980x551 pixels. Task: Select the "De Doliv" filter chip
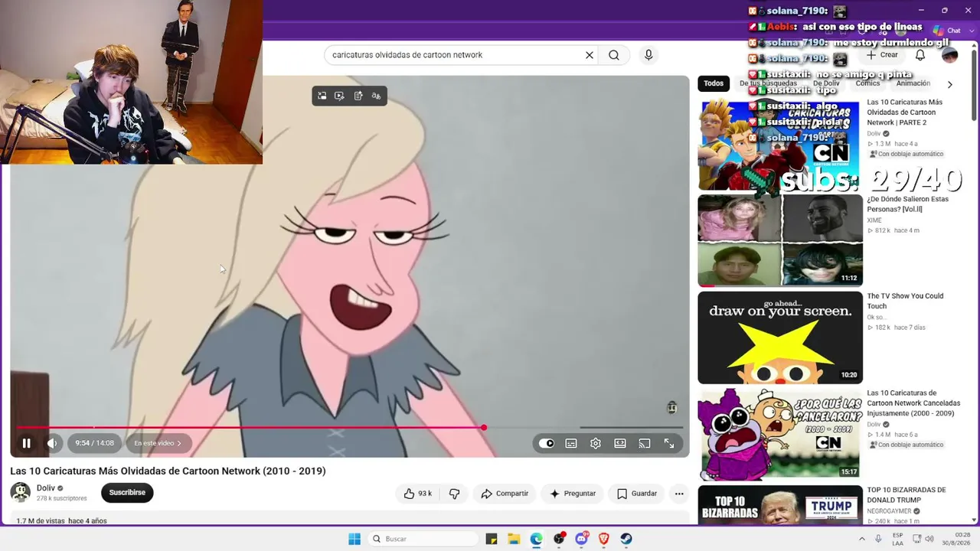826,83
